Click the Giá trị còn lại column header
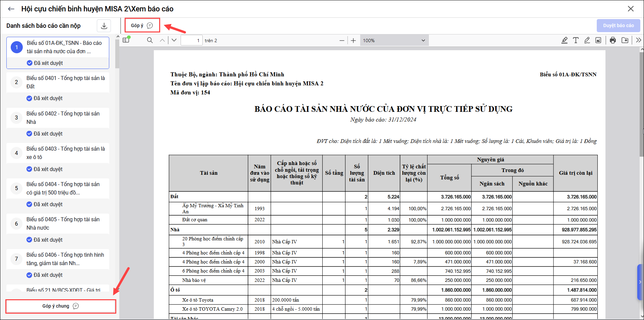Screen dimensions: 644x320 click(575, 173)
